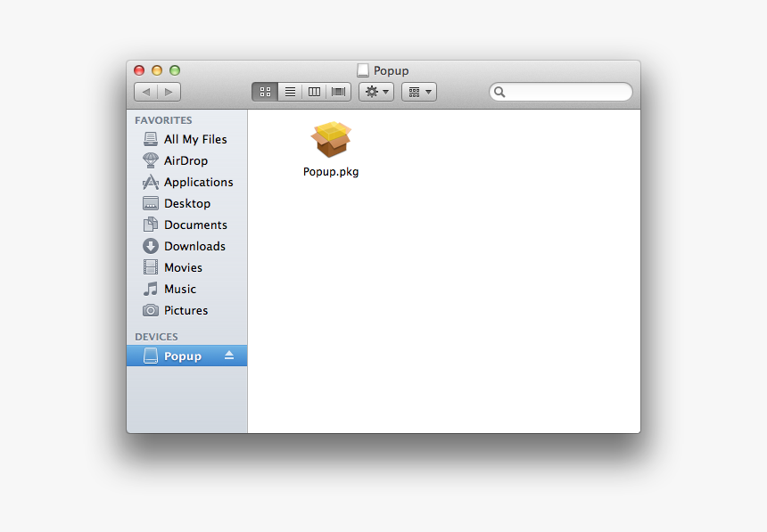
Task: Go forward with the right arrow button
Action: click(169, 92)
